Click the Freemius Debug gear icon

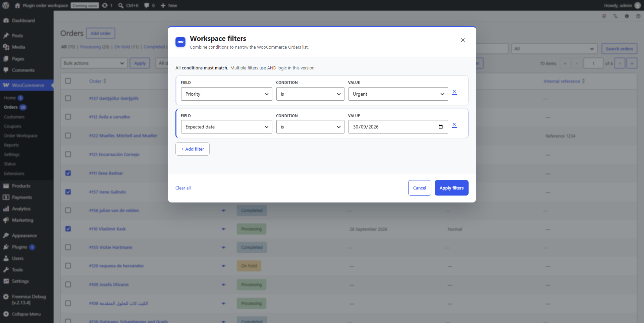(x=6, y=297)
